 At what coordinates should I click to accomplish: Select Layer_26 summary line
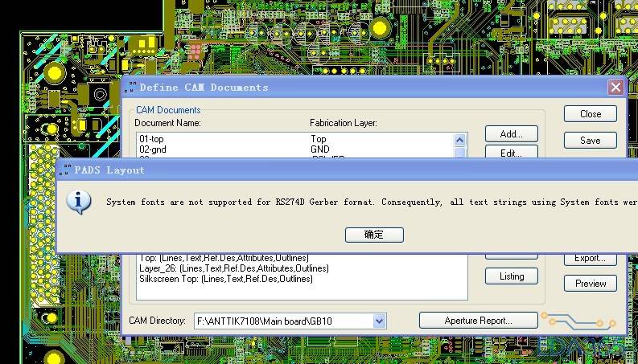click(x=234, y=268)
